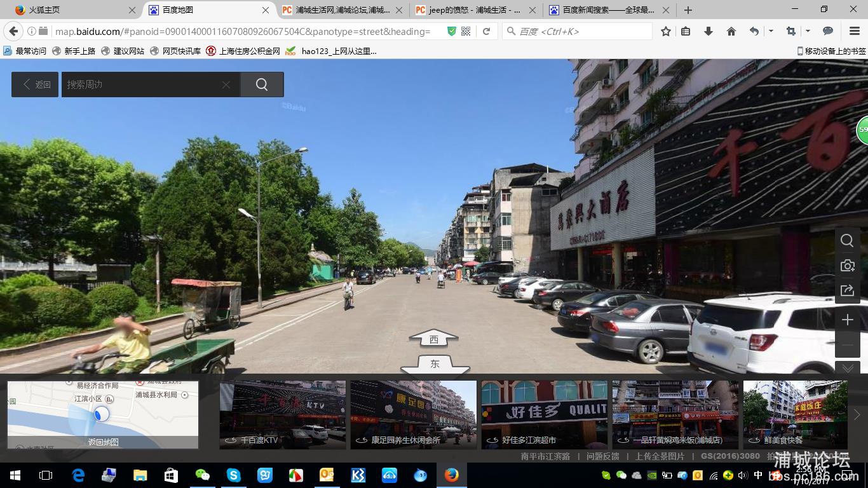The image size is (868, 488).
Task: Open Skype from the taskbar
Action: pos(233,475)
